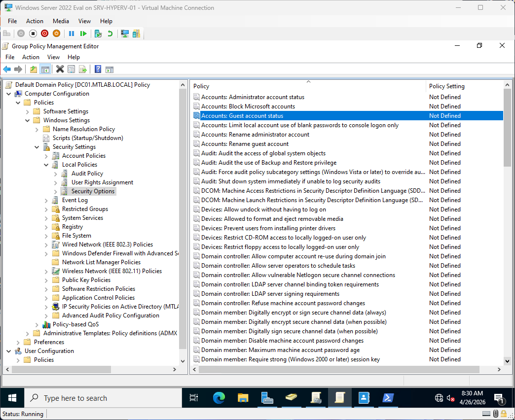Open PowerShell from the taskbar
This screenshot has height=420, width=515.
pyautogui.click(x=388, y=398)
